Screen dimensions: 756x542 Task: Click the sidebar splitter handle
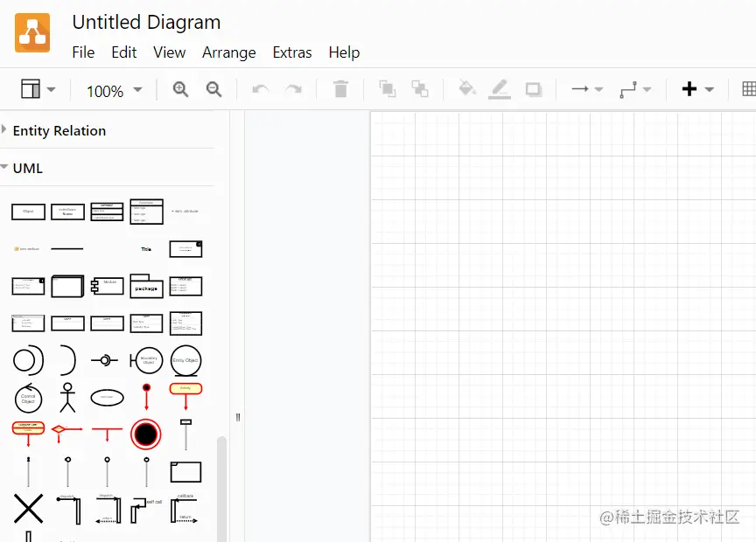[238, 417]
